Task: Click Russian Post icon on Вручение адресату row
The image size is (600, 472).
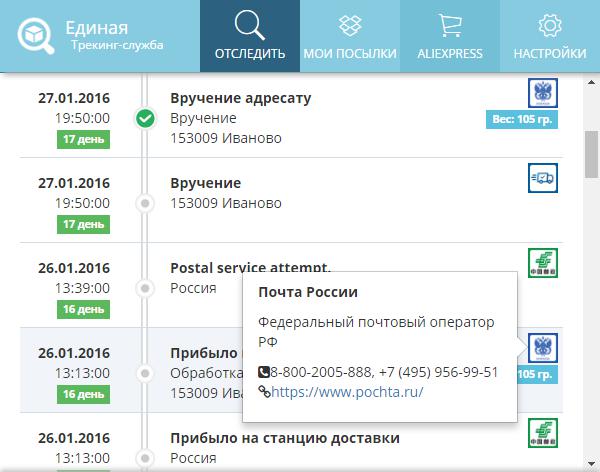Action: click(x=543, y=93)
